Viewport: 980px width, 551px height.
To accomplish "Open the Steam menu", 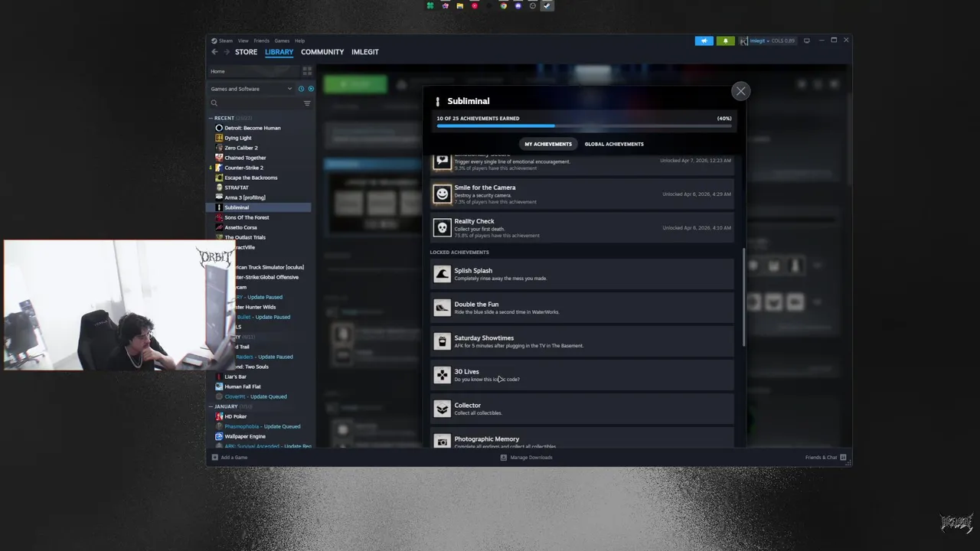I will [222, 41].
